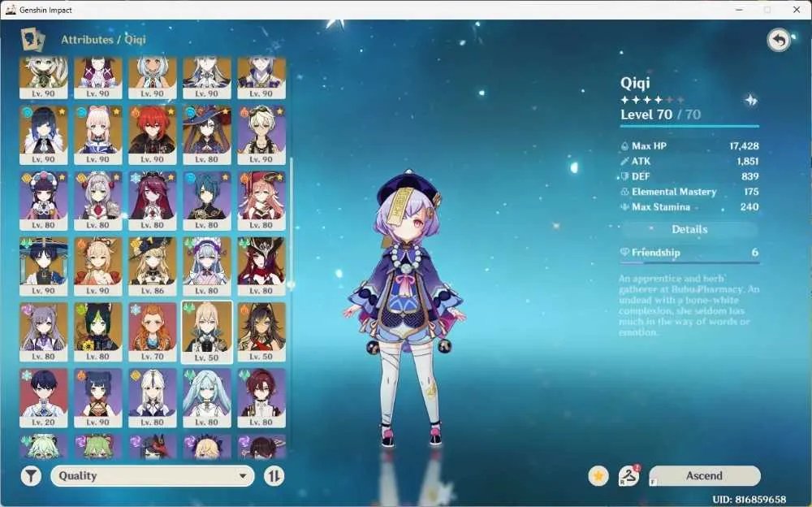Open the Quality sort dropdown
812x507 pixels.
pyautogui.click(x=153, y=475)
